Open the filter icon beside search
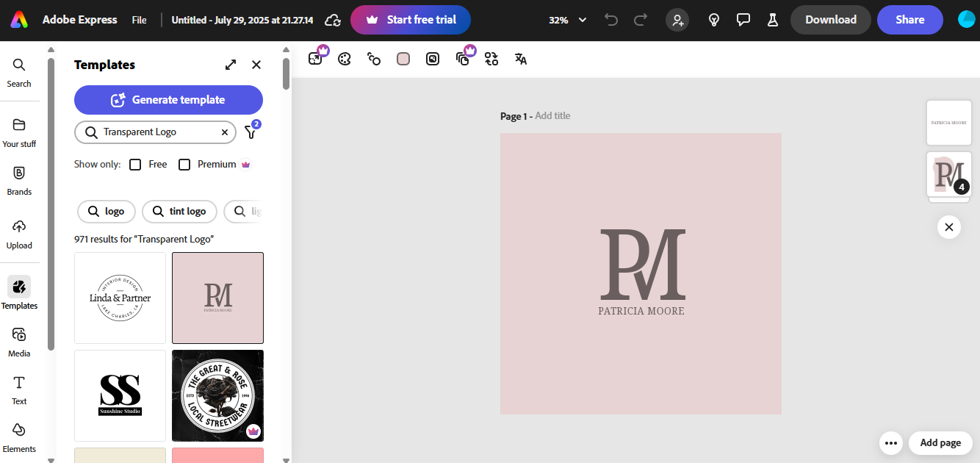 (x=251, y=132)
